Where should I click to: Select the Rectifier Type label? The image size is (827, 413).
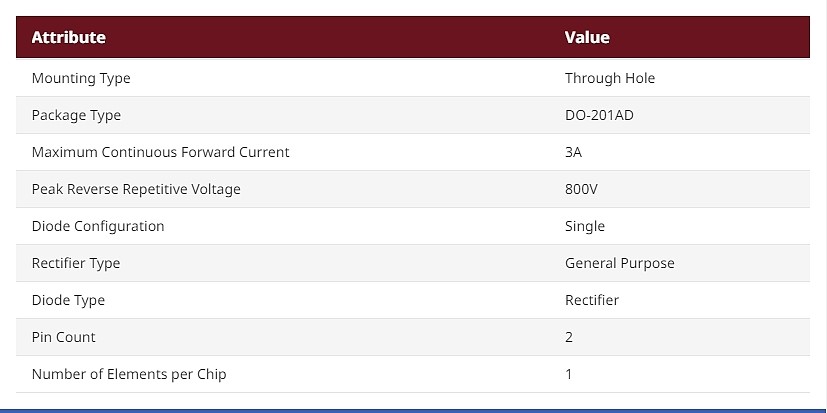tap(75, 263)
